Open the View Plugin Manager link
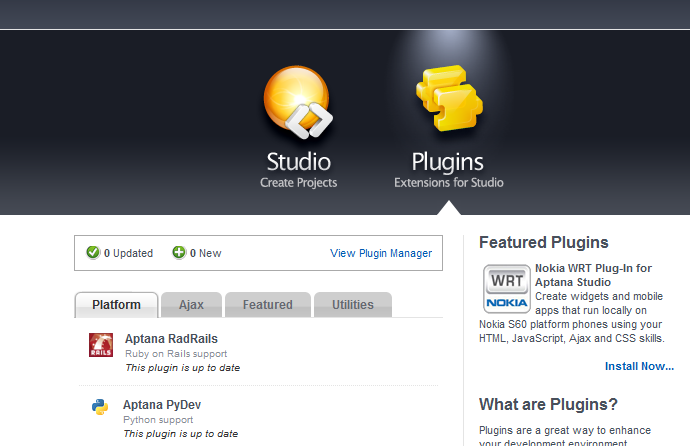Viewport: 690px width, 446px height. [381, 253]
